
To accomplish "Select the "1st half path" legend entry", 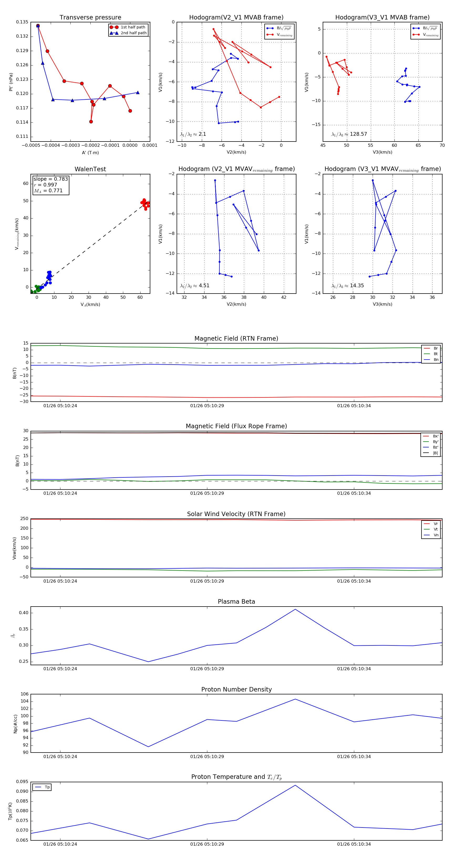I will 128,27.
